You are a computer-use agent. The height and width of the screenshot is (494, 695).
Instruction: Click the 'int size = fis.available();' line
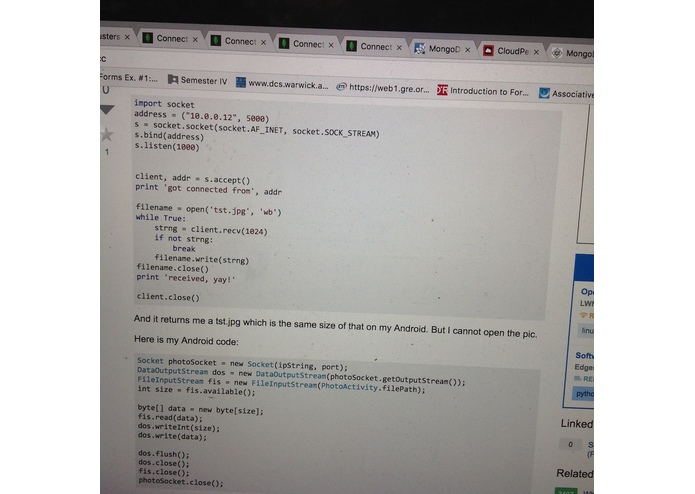click(196, 390)
